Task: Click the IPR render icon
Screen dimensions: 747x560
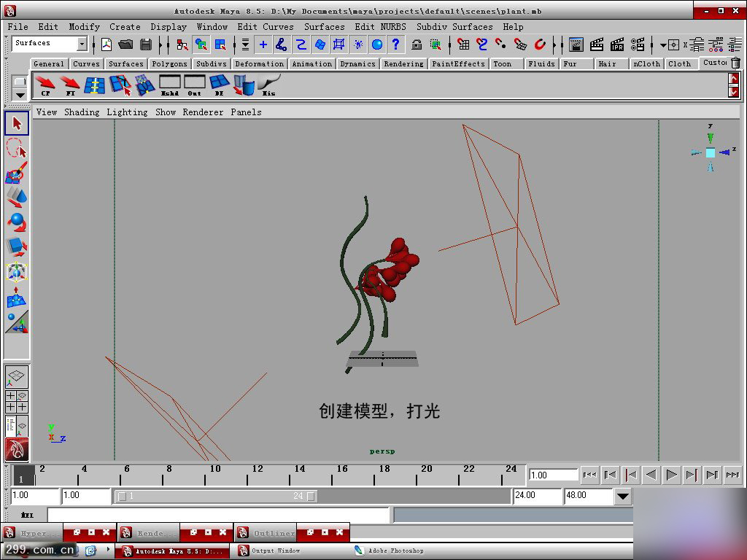Action: pyautogui.click(x=617, y=44)
